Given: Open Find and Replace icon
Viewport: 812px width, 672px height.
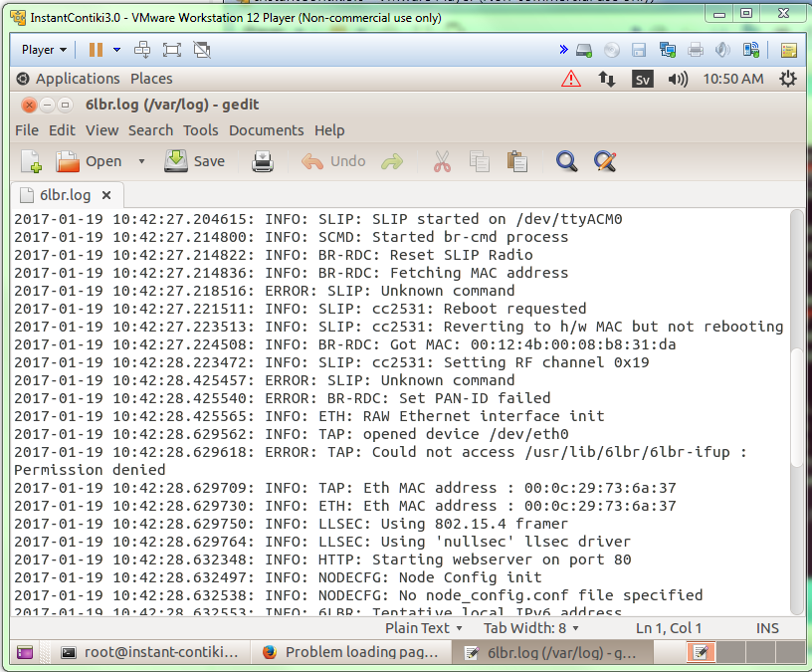Looking at the screenshot, I should 605,161.
